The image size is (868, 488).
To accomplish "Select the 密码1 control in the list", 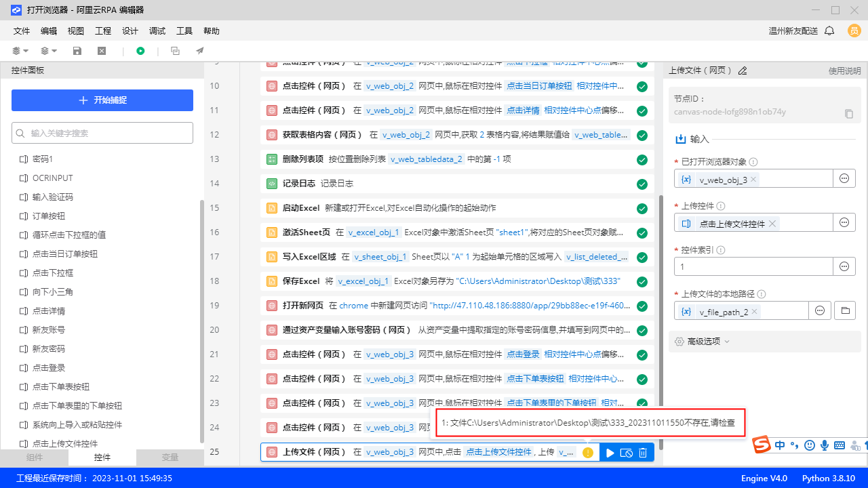I will [x=43, y=159].
